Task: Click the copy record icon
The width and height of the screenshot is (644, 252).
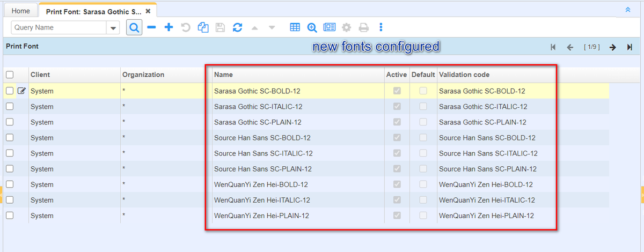Action: click(203, 27)
